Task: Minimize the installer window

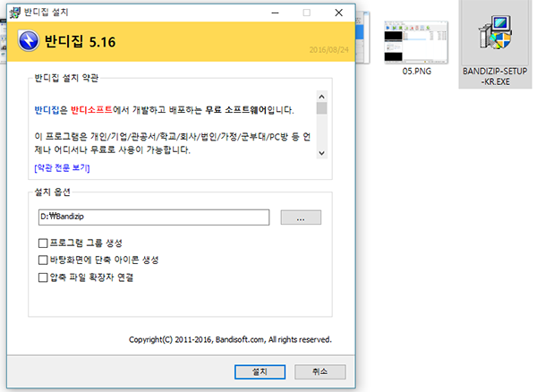Action: coord(275,13)
